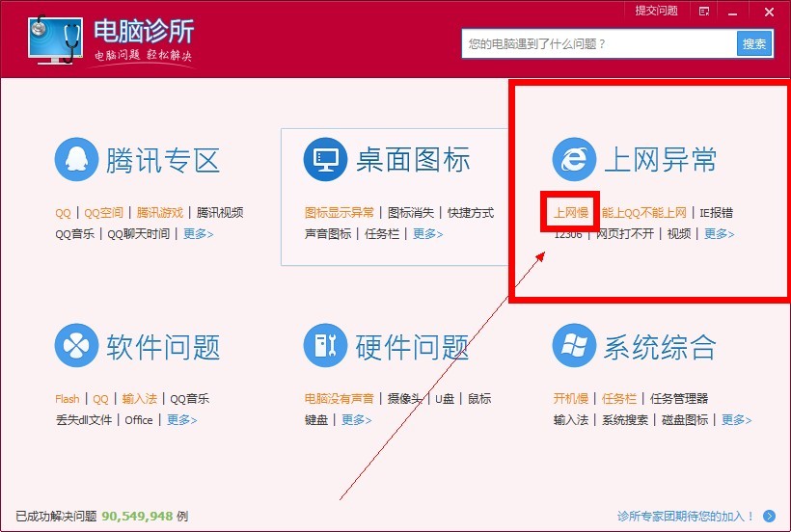Expand 更多> under 桌面图标
Image resolution: width=791 pixels, height=532 pixels.
(x=427, y=234)
